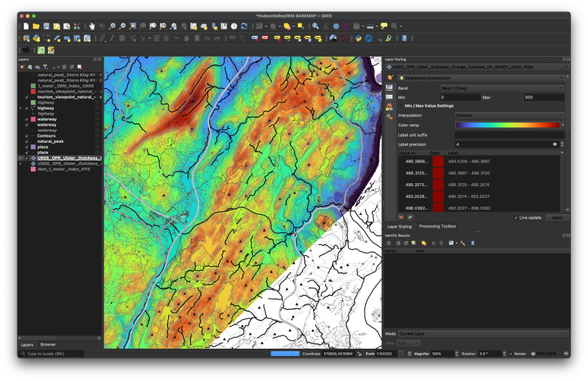Expand the highway layer tree node
Viewport: 588px width, 381px height.
[21, 108]
